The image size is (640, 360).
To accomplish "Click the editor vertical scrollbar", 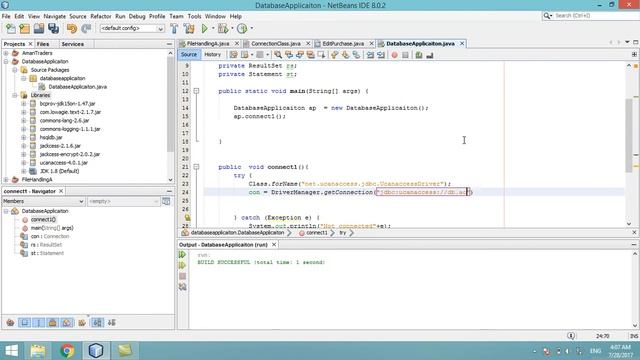I will 629,136.
